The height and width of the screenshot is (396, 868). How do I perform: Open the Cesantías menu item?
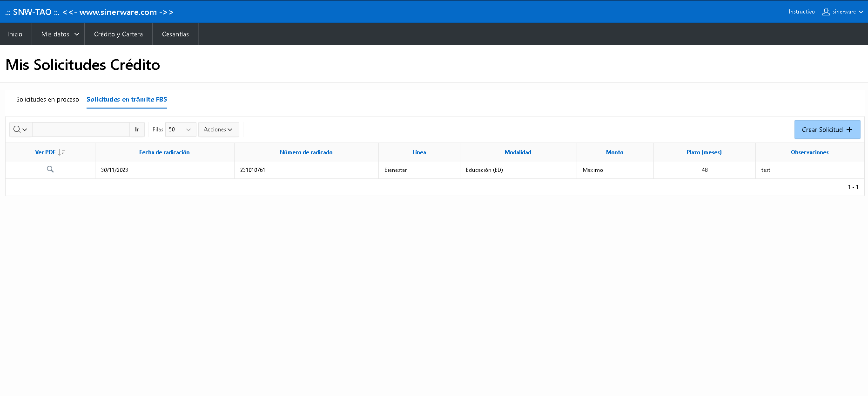pyautogui.click(x=175, y=34)
